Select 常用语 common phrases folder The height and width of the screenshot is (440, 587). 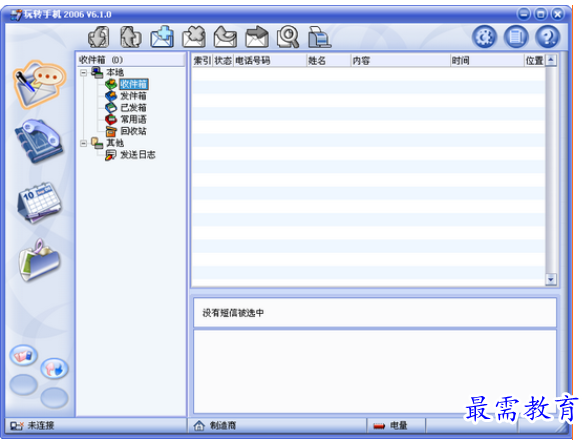133,119
